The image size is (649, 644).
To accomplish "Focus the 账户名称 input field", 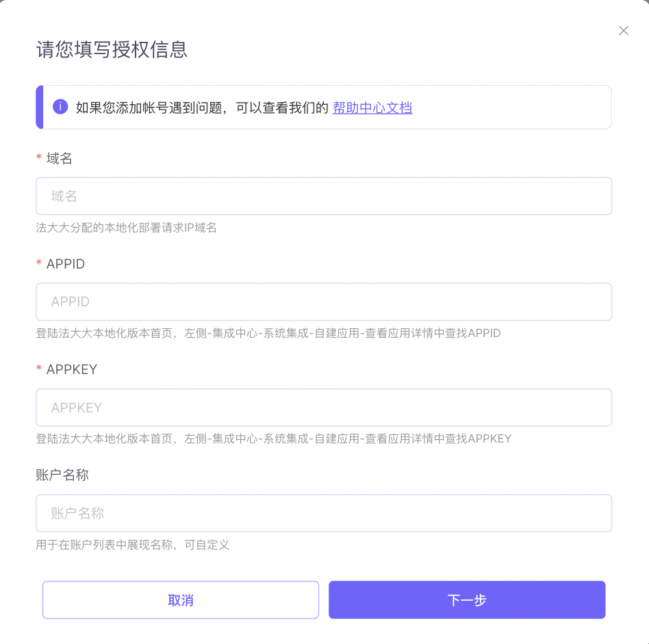I will [324, 513].
